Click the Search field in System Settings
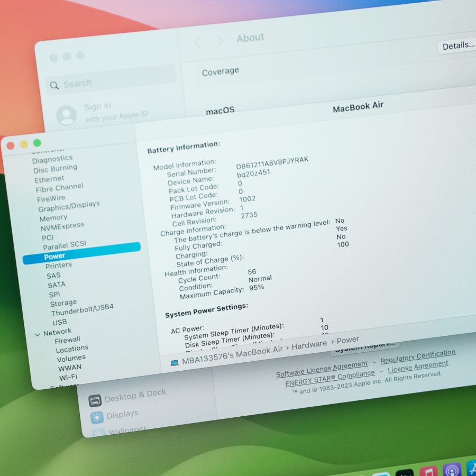The height and width of the screenshot is (476, 476). (x=111, y=80)
